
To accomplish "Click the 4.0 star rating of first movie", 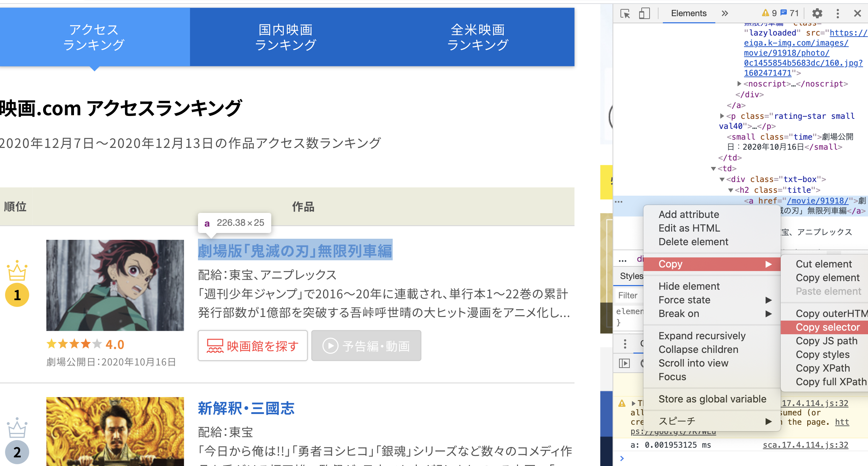I will 85,344.
